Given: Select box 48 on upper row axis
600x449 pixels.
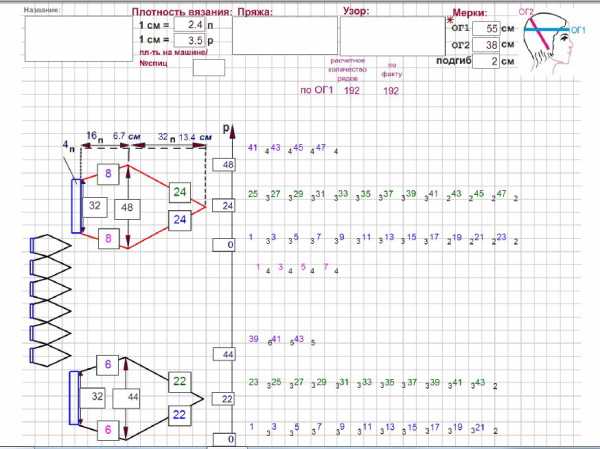Looking at the screenshot, I should coord(227,165).
